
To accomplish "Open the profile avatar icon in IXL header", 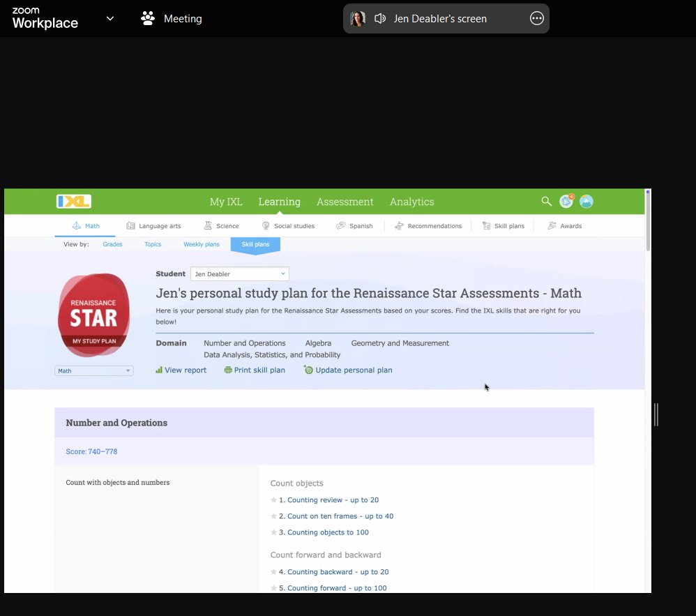I will [x=587, y=201].
